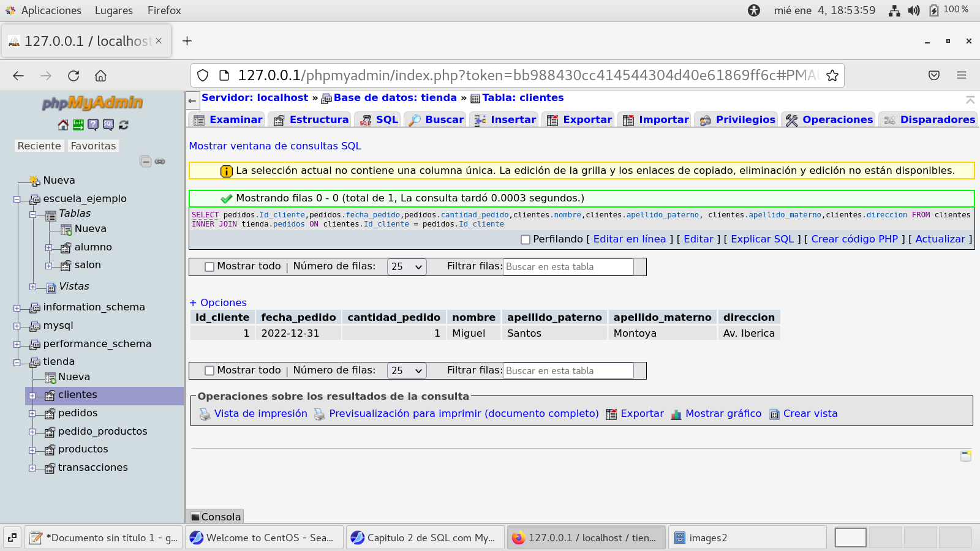Image resolution: width=980 pixels, height=551 pixels.
Task: Switch to the Estructura tab
Action: click(x=318, y=120)
